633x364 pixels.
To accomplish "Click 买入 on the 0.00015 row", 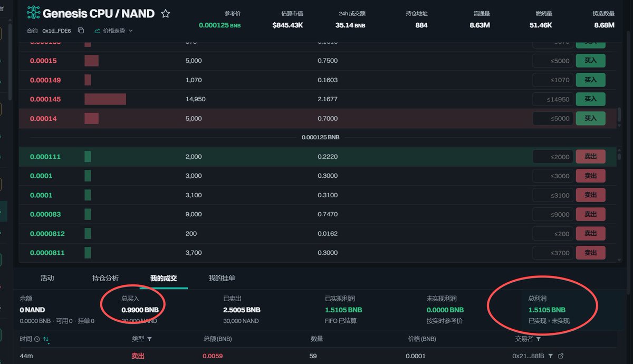I will [x=590, y=61].
